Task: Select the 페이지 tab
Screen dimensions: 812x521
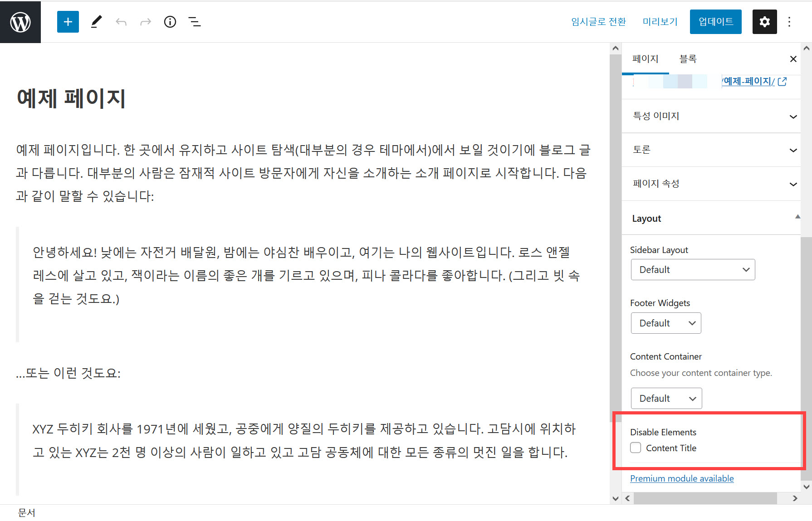Action: pyautogui.click(x=646, y=58)
